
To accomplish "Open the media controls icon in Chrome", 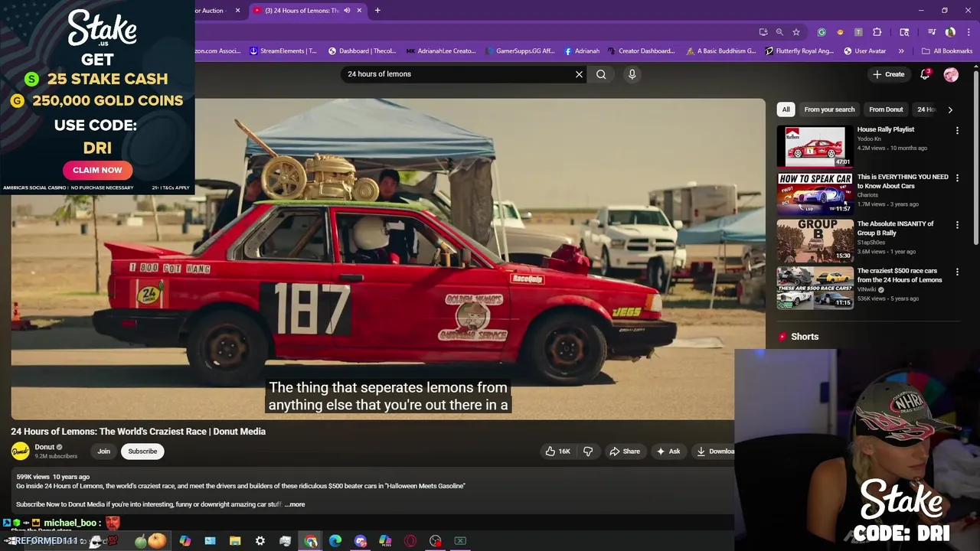I will (932, 32).
